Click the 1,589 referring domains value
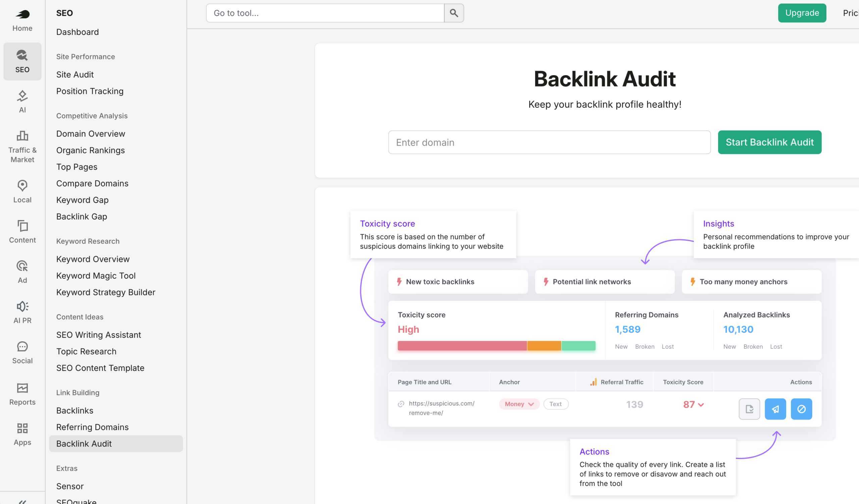 [627, 329]
